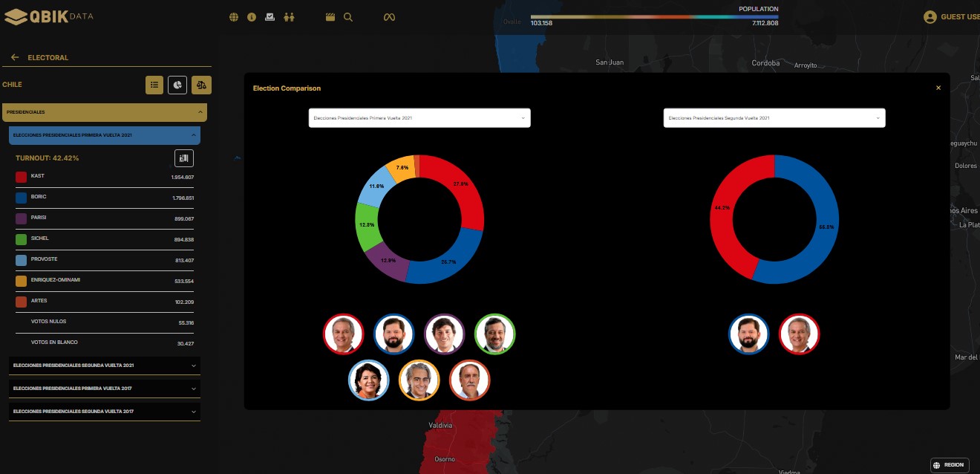Click the ballot box electoral icon
The width and height of the screenshot is (980, 474).
click(270, 17)
